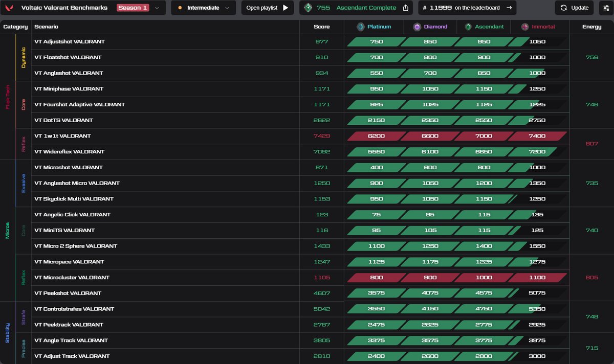Select VT Micro 2 Sphere VALORANT scenario
The image size is (614, 364).
76,246
